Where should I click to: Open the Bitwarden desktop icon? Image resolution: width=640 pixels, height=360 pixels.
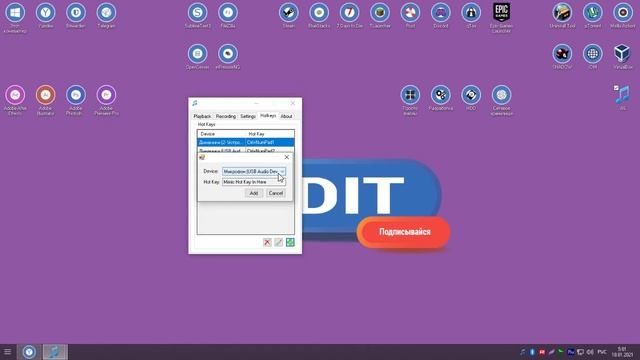[76, 16]
